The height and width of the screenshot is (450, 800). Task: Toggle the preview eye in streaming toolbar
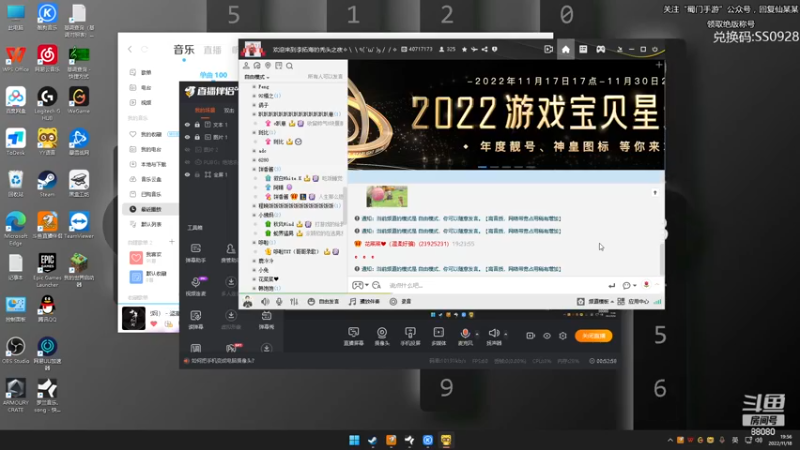(547, 336)
